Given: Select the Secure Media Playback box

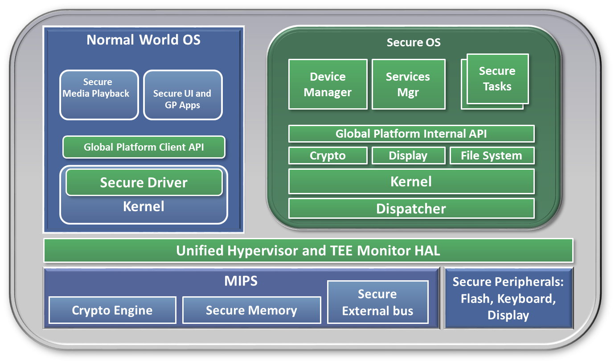Looking at the screenshot, I should pyautogui.click(x=99, y=95).
